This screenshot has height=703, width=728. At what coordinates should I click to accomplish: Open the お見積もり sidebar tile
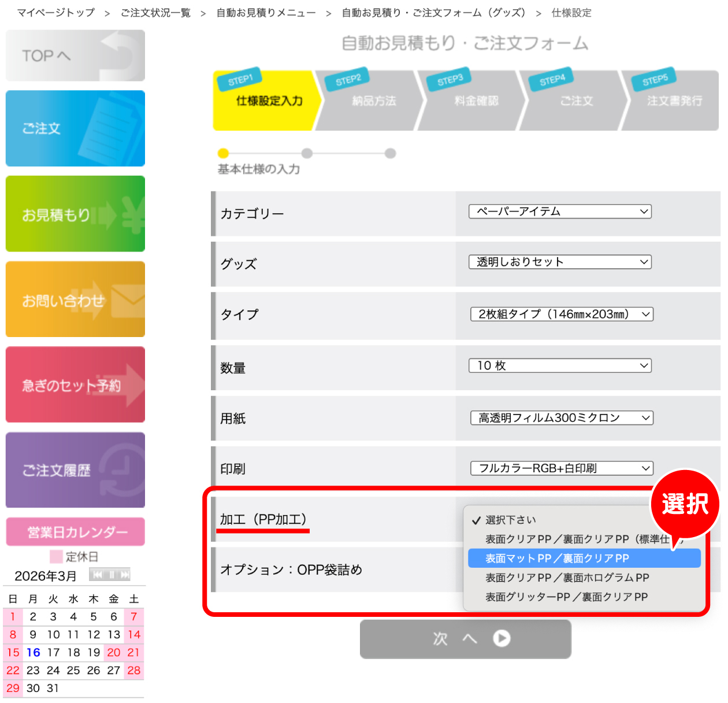point(75,214)
